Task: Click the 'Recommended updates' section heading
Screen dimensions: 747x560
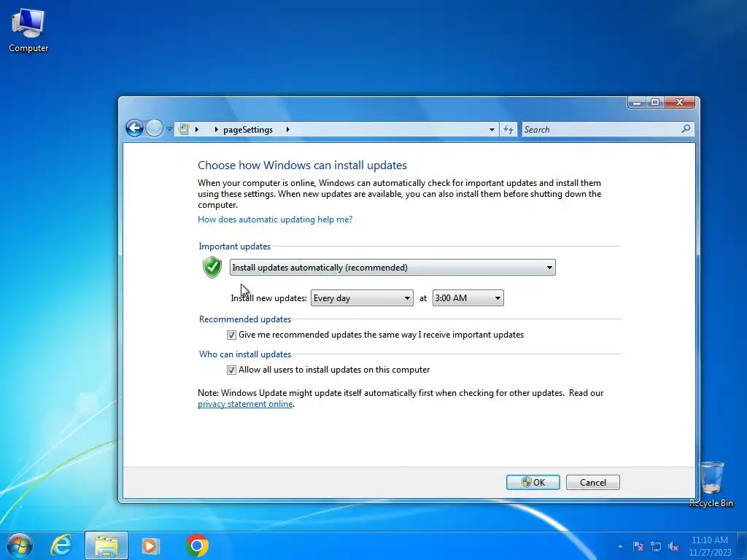Action: (x=245, y=319)
